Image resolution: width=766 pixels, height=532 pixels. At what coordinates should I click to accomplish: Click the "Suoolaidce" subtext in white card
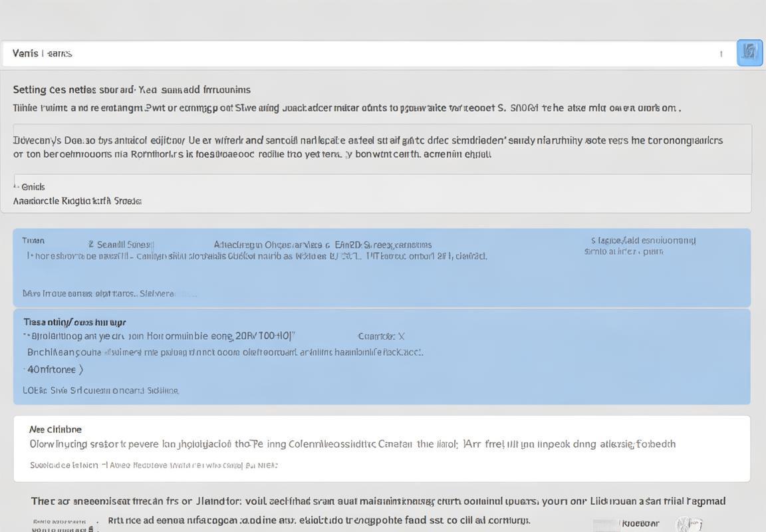[153, 465]
